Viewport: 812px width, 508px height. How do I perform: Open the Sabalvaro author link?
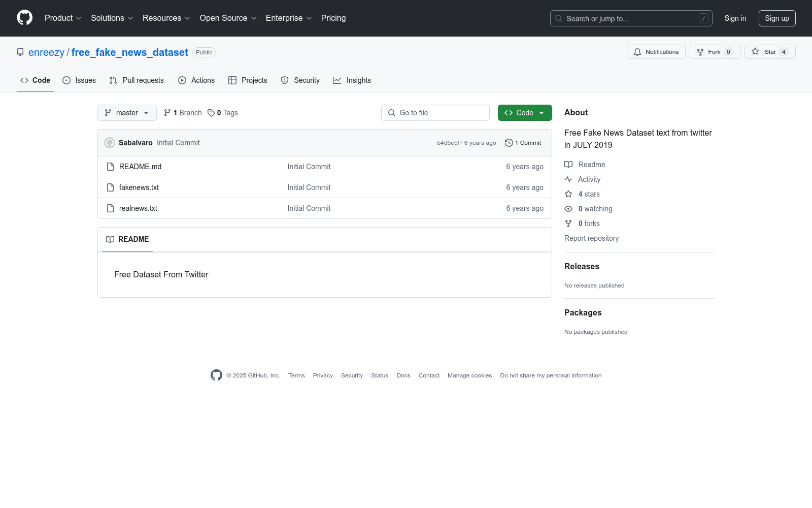click(x=136, y=143)
